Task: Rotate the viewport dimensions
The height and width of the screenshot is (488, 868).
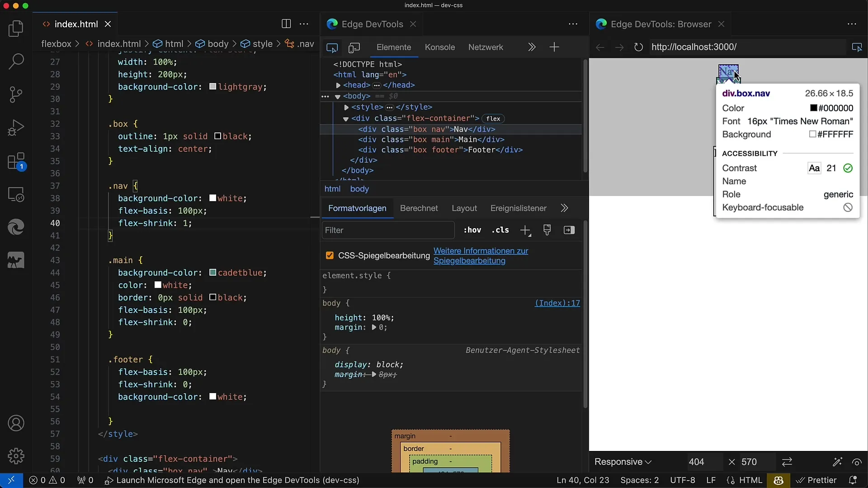Action: [787, 462]
